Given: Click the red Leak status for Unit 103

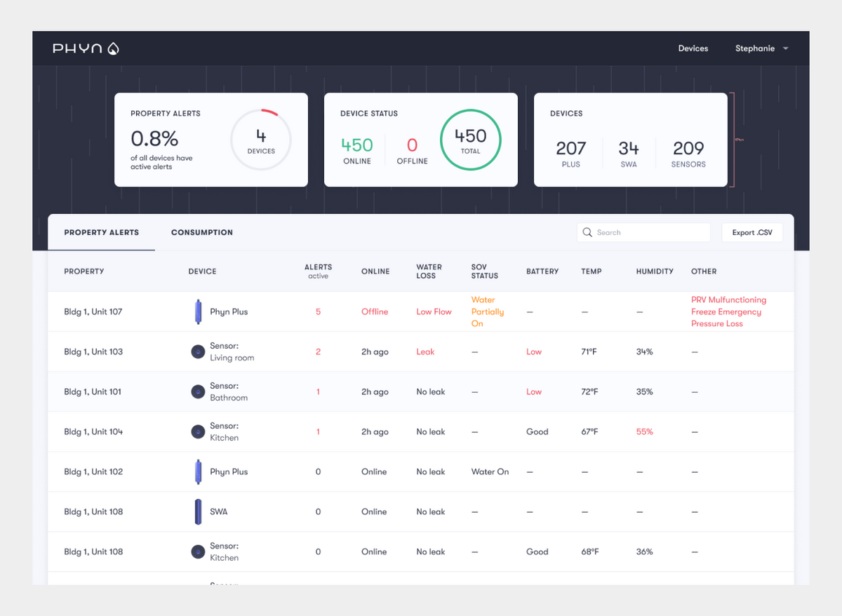Looking at the screenshot, I should (425, 351).
